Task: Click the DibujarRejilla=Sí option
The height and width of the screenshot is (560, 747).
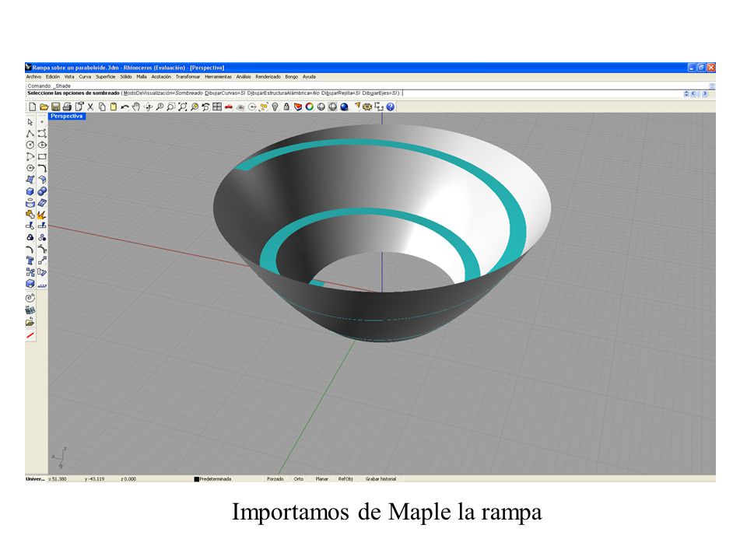Action: 341,93
